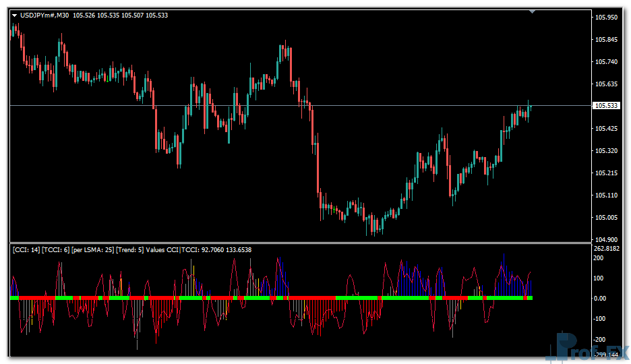Open the dropdown arrow beside USDJPYm#,M30
The height and width of the screenshot is (364, 631).
[14, 15]
